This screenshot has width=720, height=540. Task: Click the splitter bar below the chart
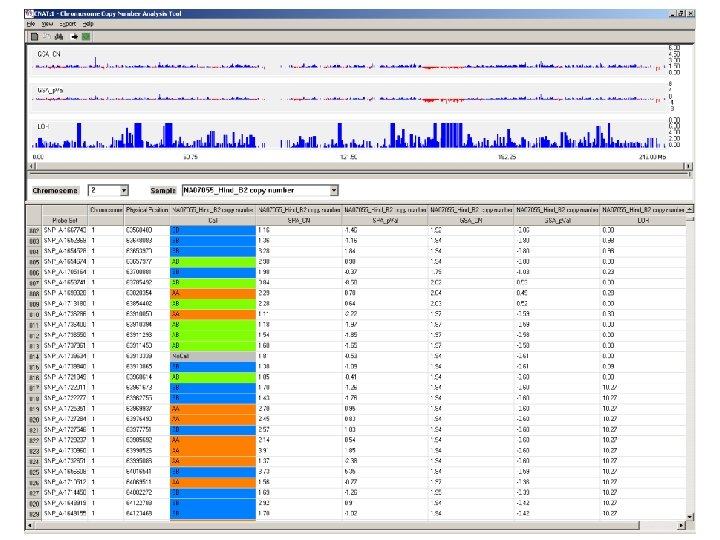(x=360, y=174)
